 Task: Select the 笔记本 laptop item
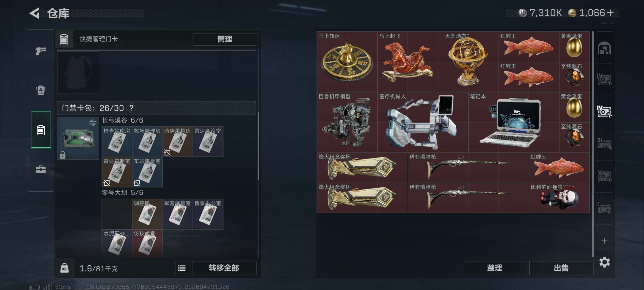tap(514, 123)
